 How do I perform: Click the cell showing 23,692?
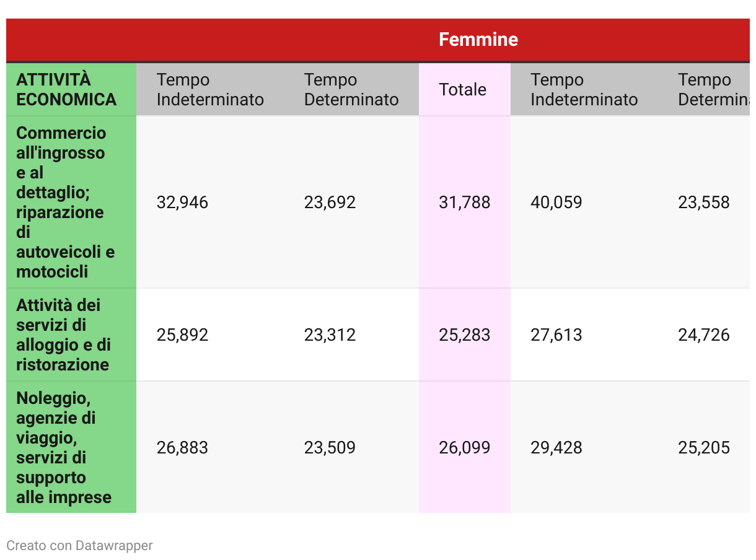coord(330,203)
